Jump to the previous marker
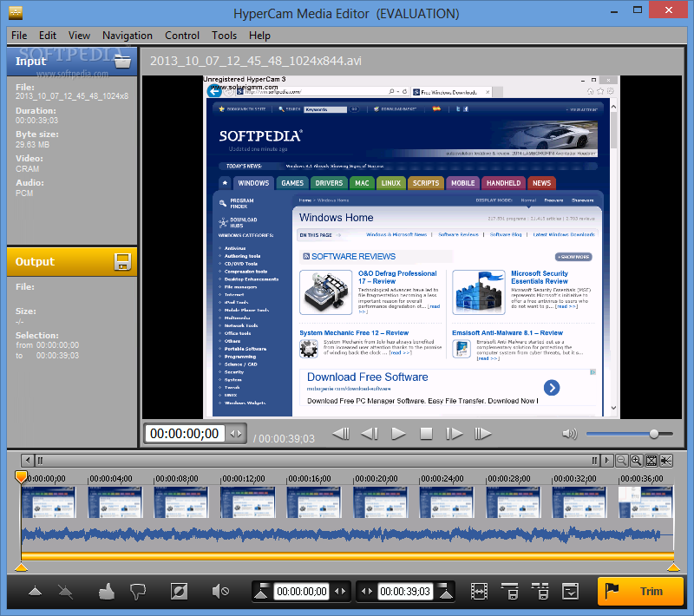This screenshot has height=616, width=694. 341,434
